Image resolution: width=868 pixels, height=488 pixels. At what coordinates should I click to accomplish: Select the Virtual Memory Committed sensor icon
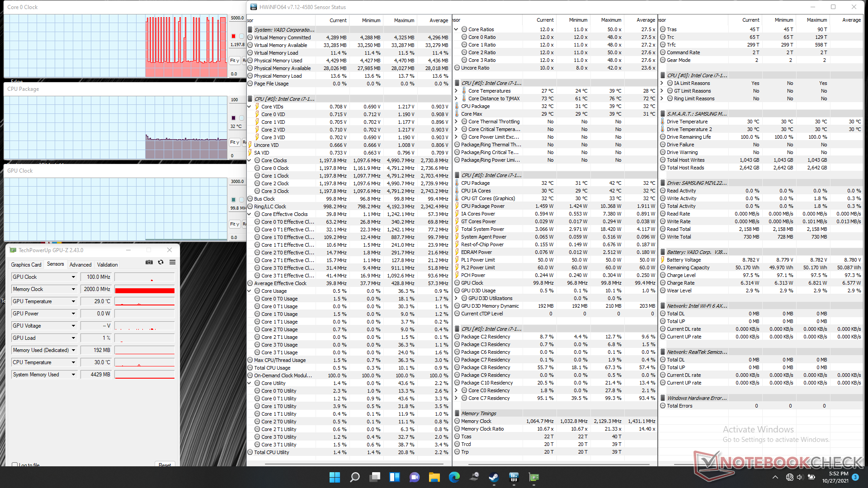click(250, 38)
